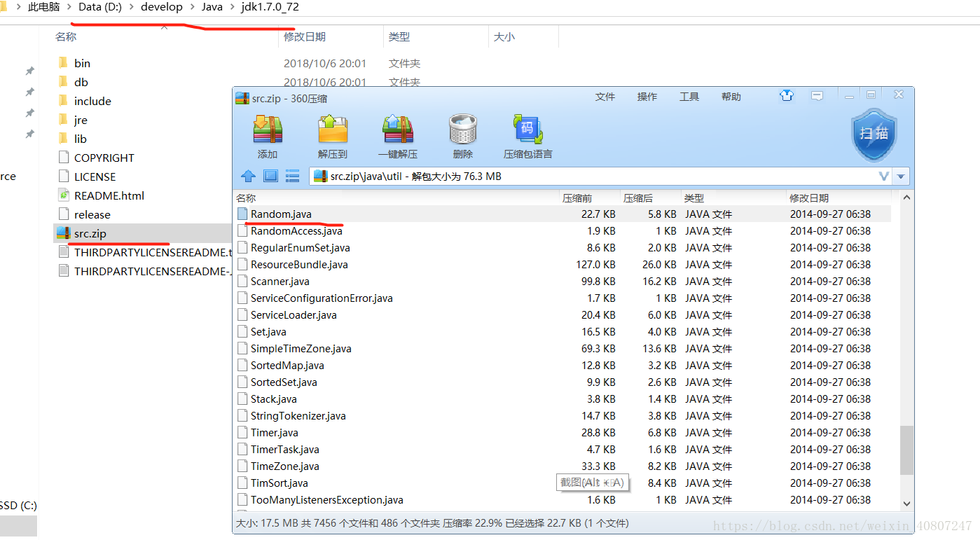
Task: Click the feedback message icon in title bar
Action: tap(817, 95)
